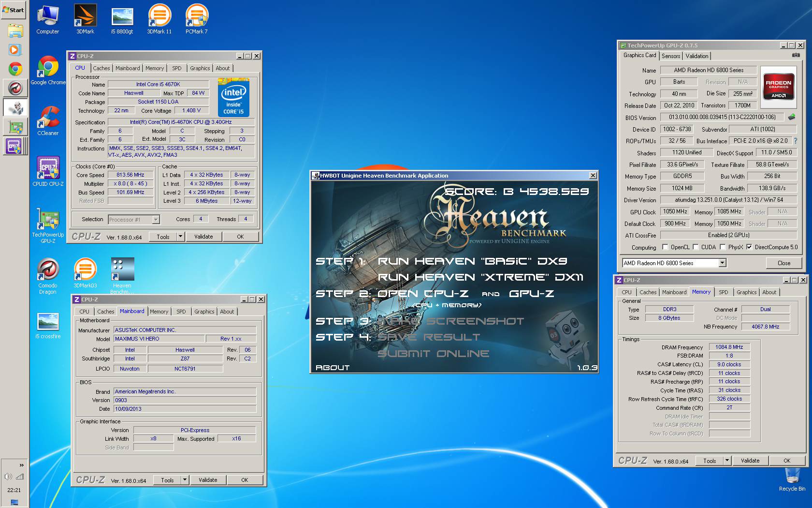The image size is (812, 508).
Task: Switch to the Sensors tab in GPU-Z
Action: [671, 56]
